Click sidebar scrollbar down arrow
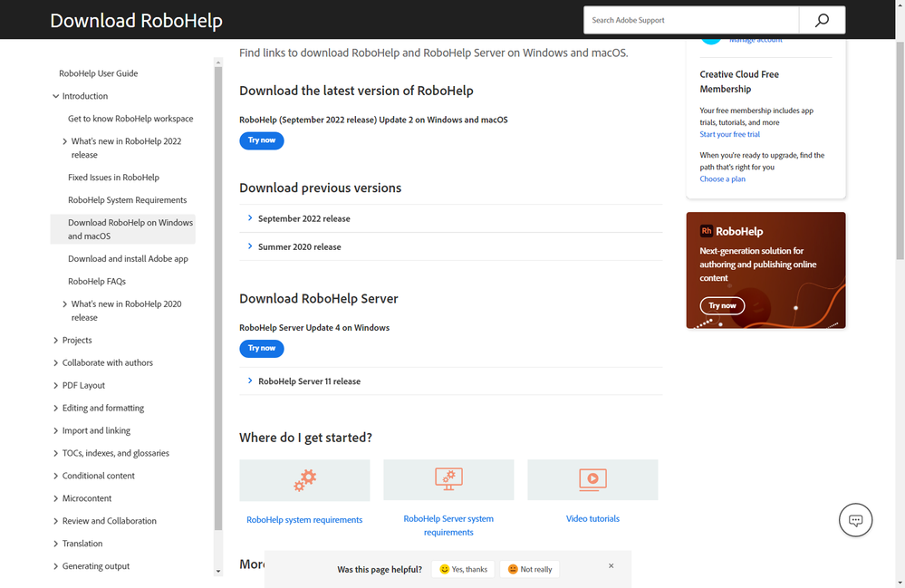This screenshot has width=905, height=588. click(218, 572)
